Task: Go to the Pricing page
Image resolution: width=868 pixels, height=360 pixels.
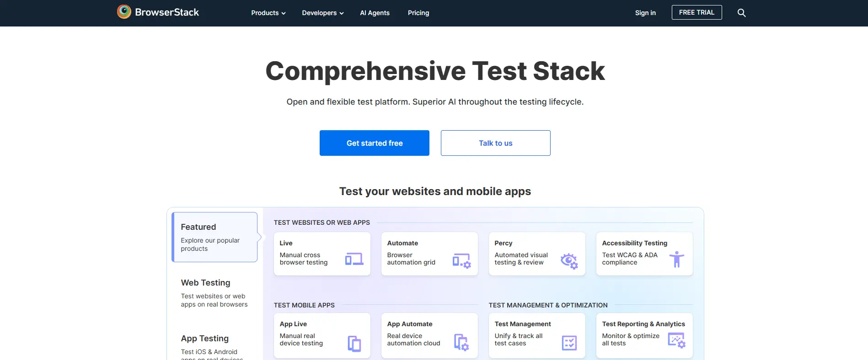Action: tap(418, 13)
